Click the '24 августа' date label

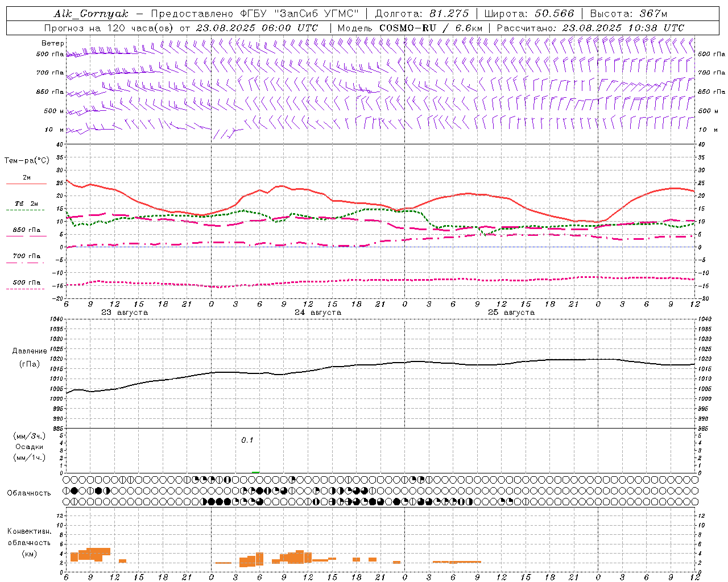[318, 313]
